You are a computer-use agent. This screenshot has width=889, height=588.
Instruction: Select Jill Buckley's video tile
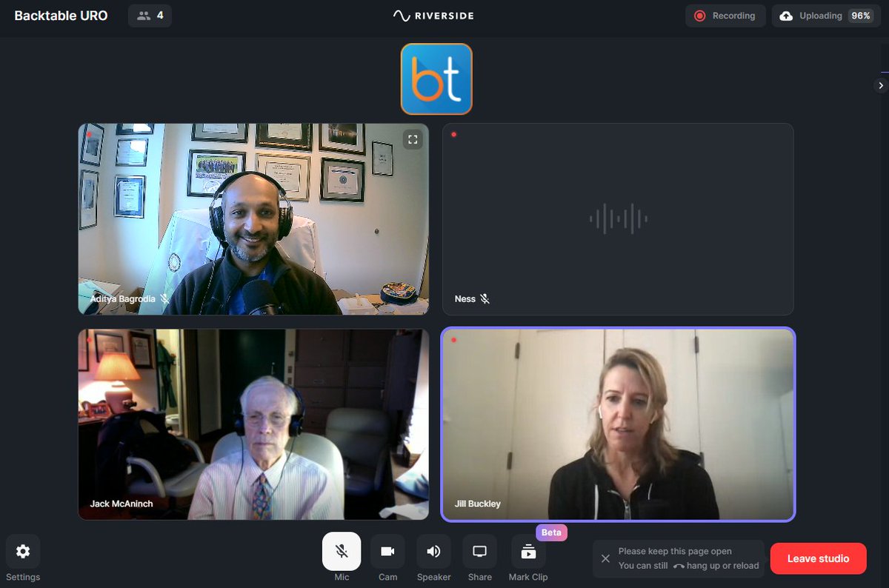click(x=619, y=422)
